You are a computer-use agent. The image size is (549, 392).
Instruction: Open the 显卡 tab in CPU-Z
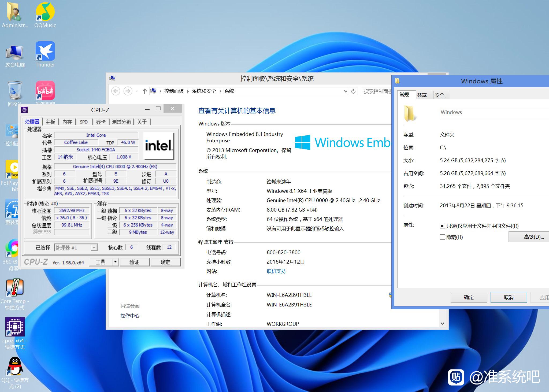[x=101, y=122]
